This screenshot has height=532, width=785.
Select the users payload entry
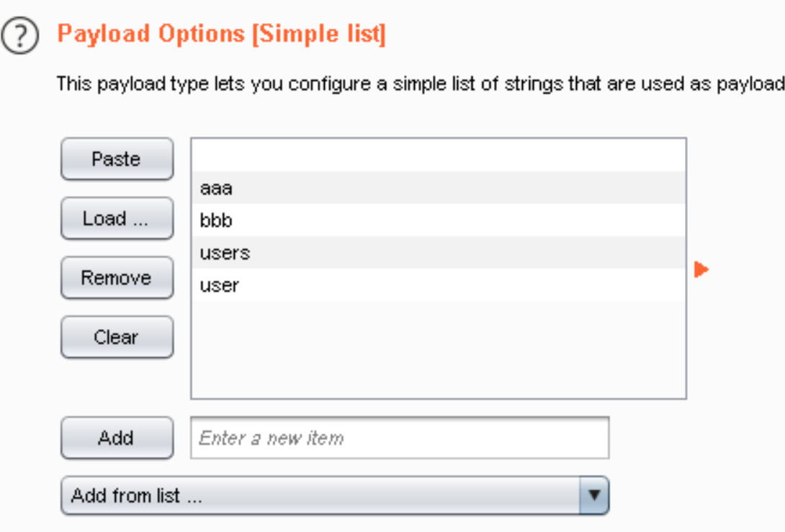pos(439,253)
